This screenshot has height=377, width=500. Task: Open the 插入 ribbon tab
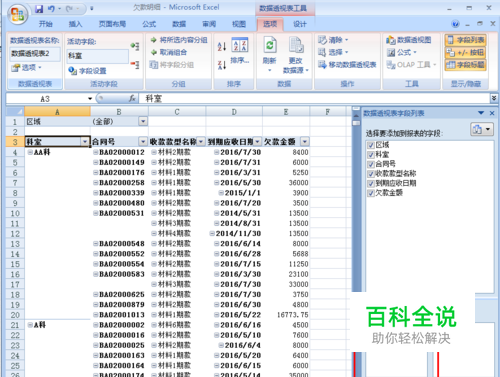click(x=75, y=24)
